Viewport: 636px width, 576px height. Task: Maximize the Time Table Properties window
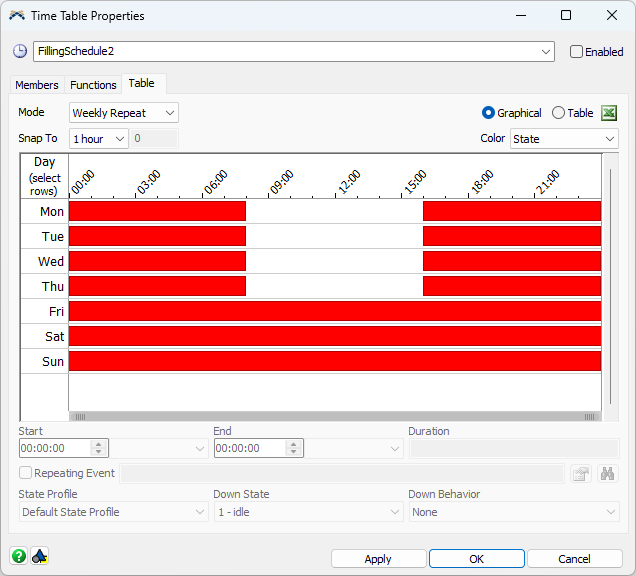tap(566, 16)
